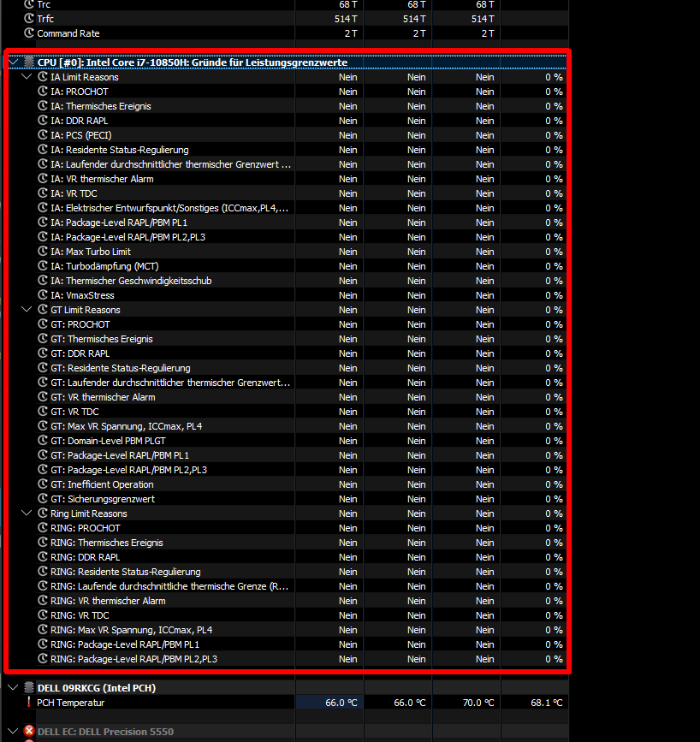Click the clock icon beside GT: Sicherungsgrenzwert
Image resolution: width=700 pixels, height=742 pixels.
[x=43, y=499]
